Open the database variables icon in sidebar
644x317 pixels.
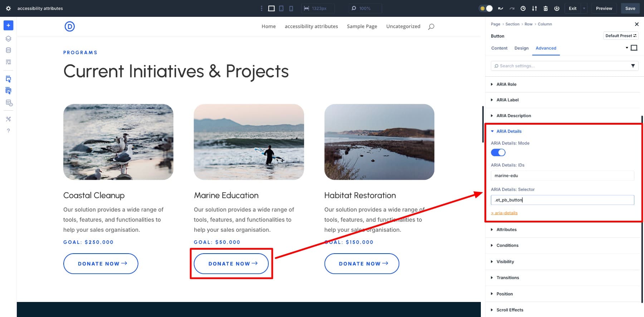point(8,50)
